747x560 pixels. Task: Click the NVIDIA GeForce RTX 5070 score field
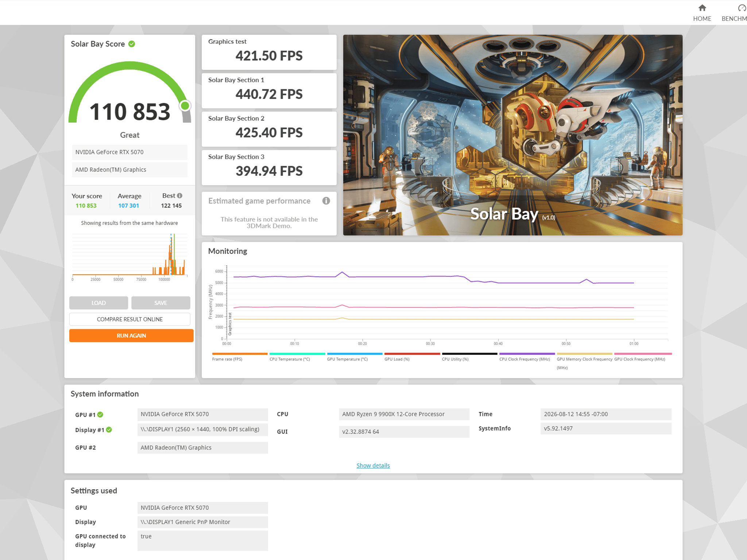point(129,152)
